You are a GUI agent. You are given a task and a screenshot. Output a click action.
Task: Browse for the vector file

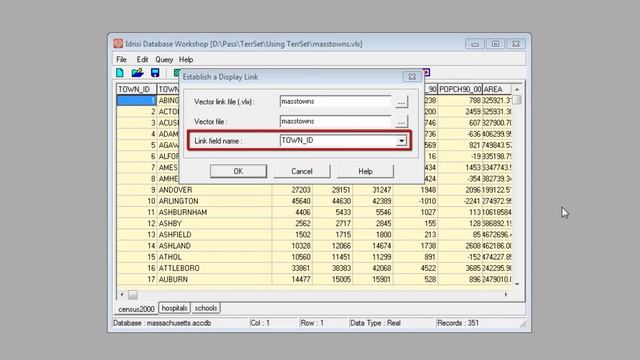pos(401,122)
